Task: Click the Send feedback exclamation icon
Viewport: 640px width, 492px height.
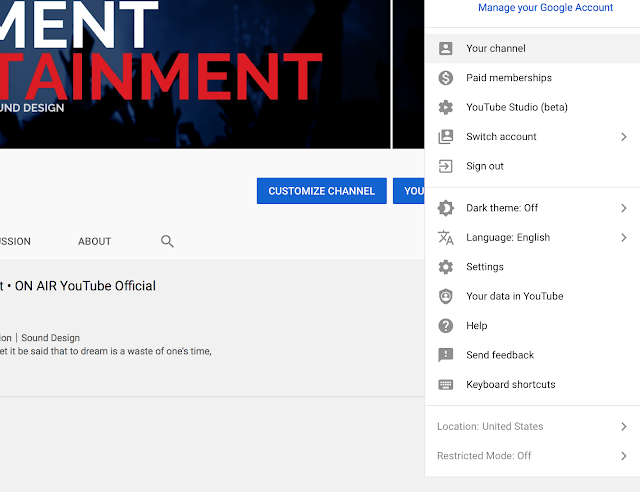Action: point(445,355)
